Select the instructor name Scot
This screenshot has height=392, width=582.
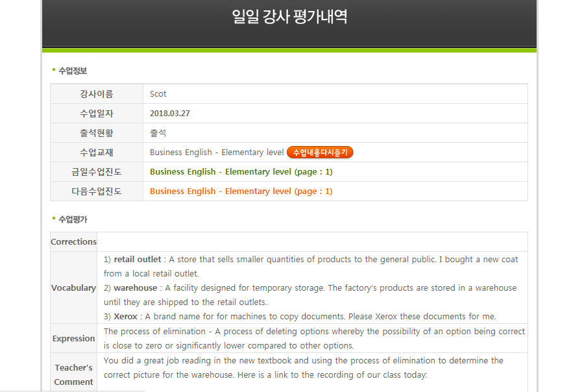click(158, 94)
